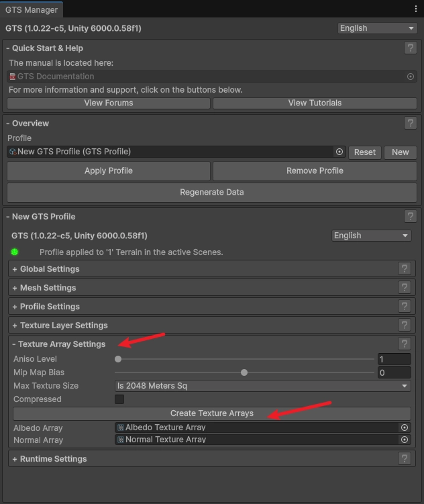Click the New GTS Profile asset icon
This screenshot has height=504, width=424.
point(13,152)
